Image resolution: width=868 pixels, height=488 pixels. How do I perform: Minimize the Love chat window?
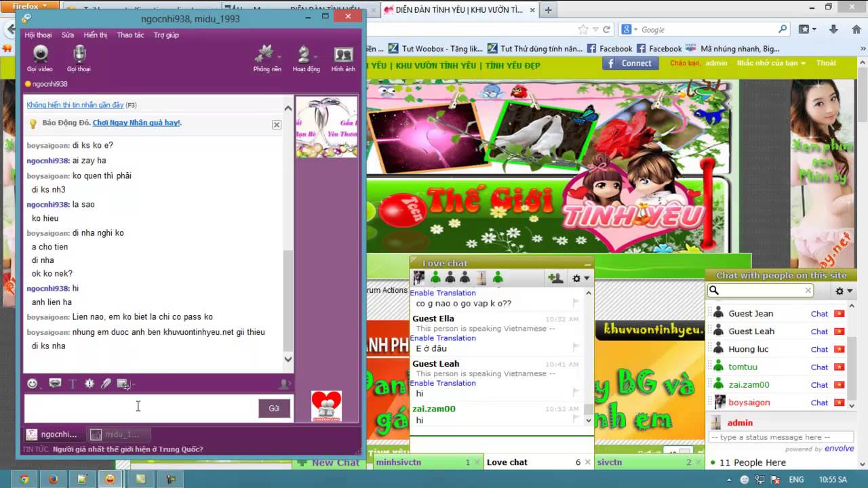coord(587,264)
